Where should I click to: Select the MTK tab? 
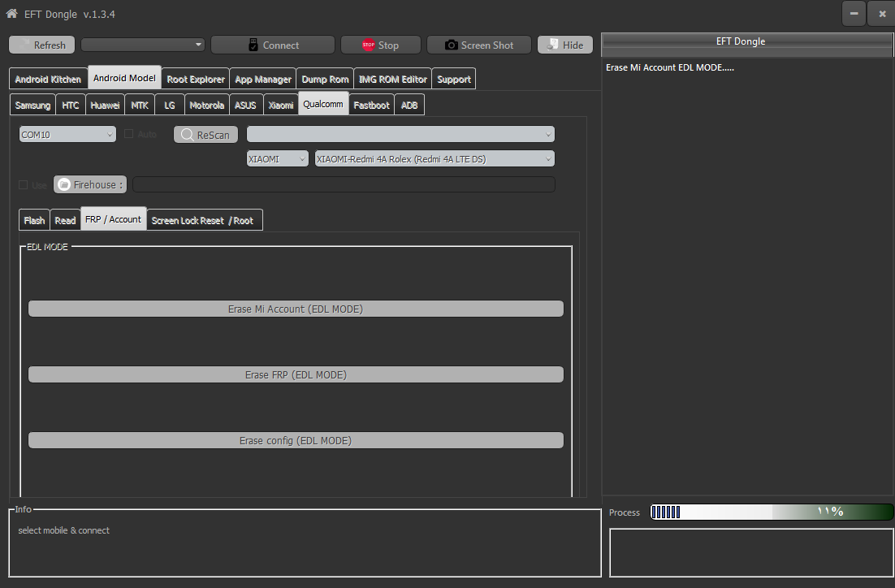click(140, 105)
